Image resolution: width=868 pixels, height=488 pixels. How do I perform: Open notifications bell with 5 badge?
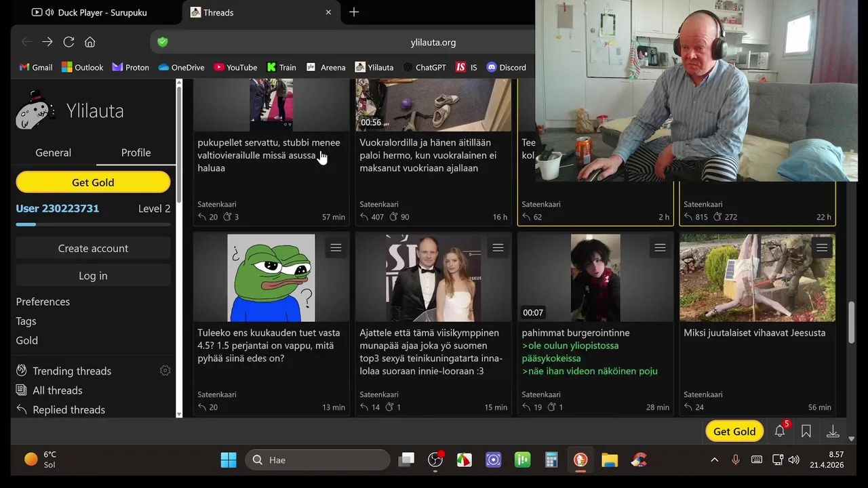pyautogui.click(x=780, y=430)
